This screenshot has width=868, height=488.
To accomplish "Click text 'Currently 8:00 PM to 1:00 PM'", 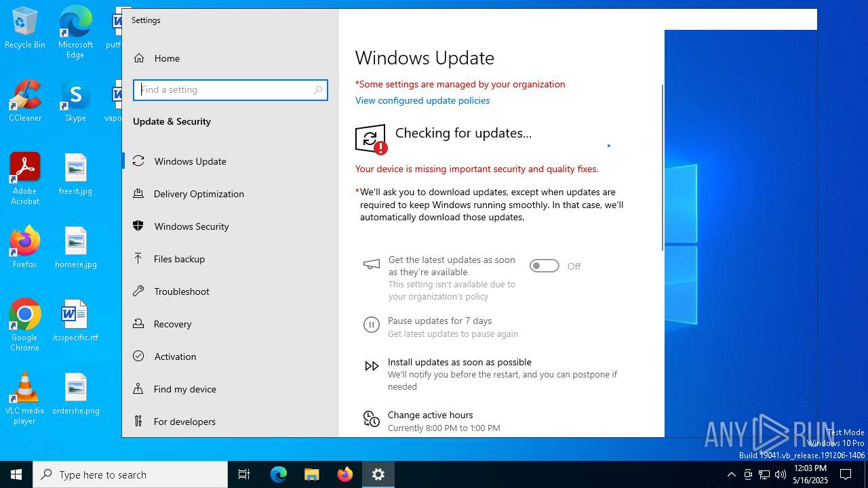I will [443, 428].
